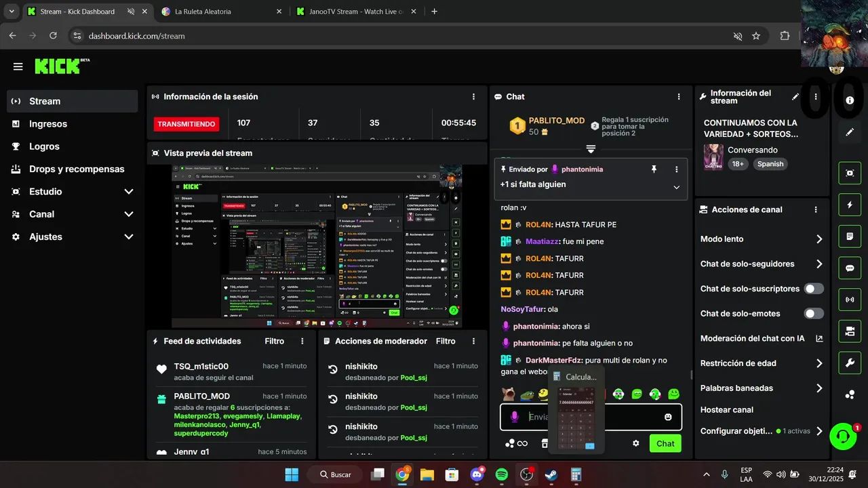Open the Kick dots icon in the right toolbar
Image resolution: width=868 pixels, height=488 pixels.
(x=850, y=394)
